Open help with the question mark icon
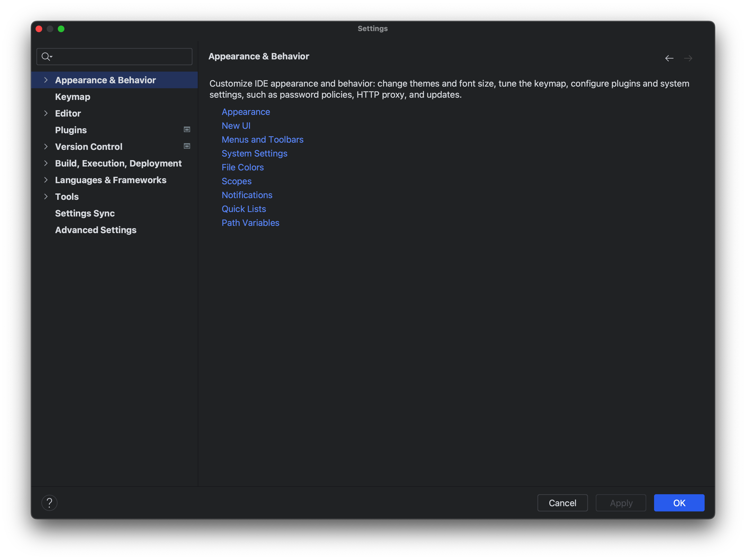This screenshot has height=560, width=746. (49, 503)
